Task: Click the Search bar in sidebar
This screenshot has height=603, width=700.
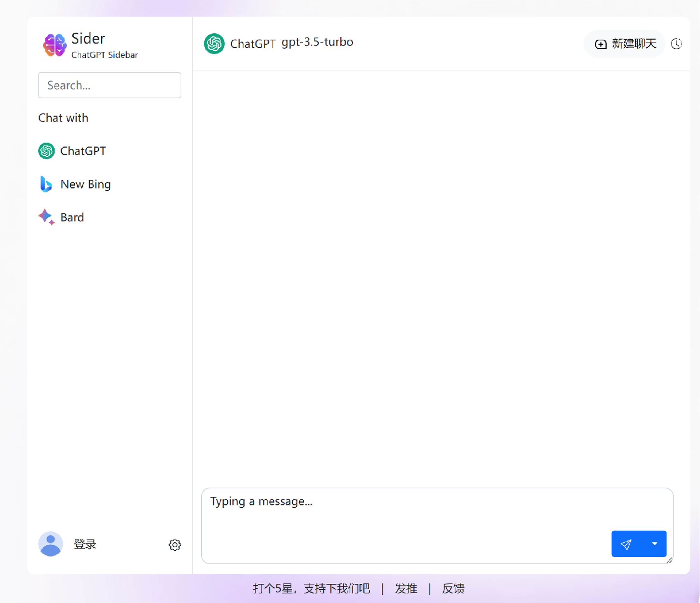Action: coord(110,85)
